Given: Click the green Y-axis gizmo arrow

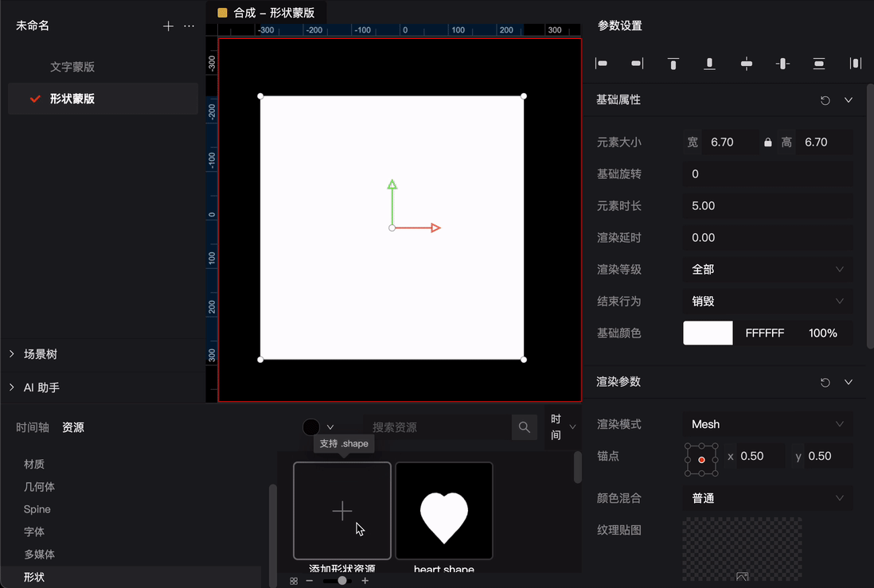Looking at the screenshot, I should point(392,185).
